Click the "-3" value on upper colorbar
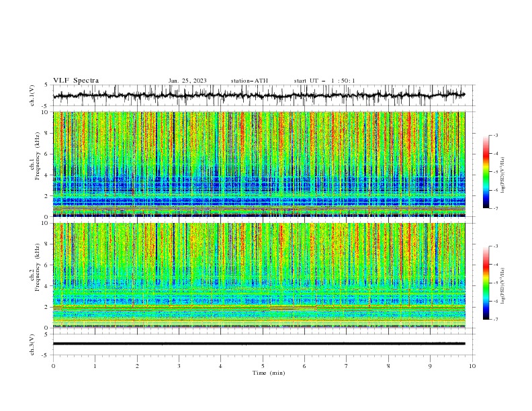Screen dimensions: 532x411 (496, 135)
